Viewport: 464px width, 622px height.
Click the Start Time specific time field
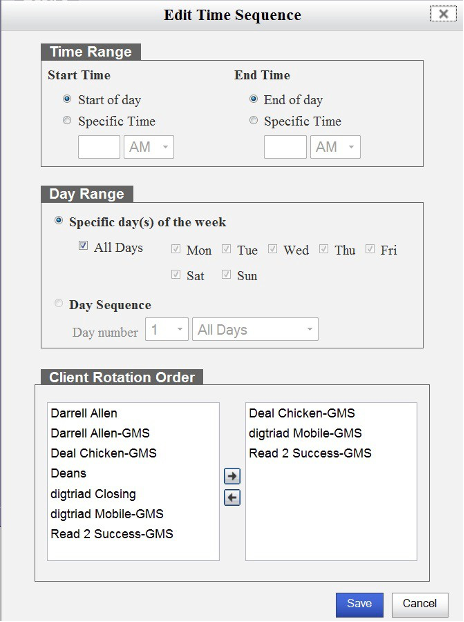coord(99,147)
